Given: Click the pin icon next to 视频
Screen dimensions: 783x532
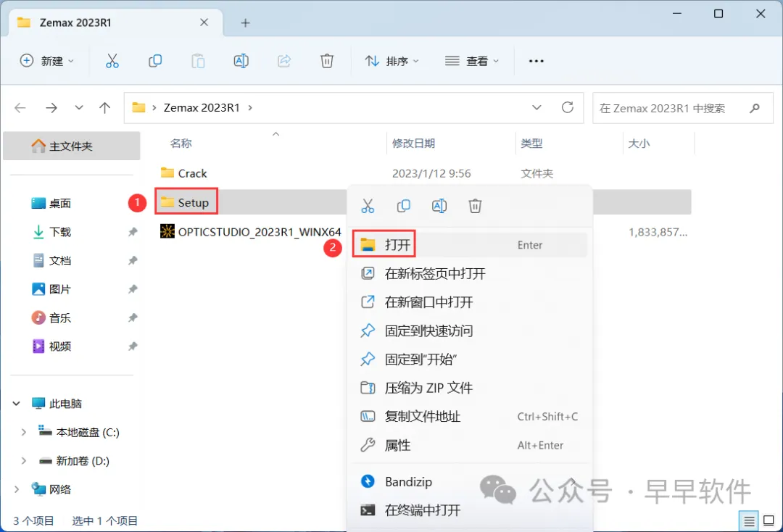Looking at the screenshot, I should click(133, 346).
